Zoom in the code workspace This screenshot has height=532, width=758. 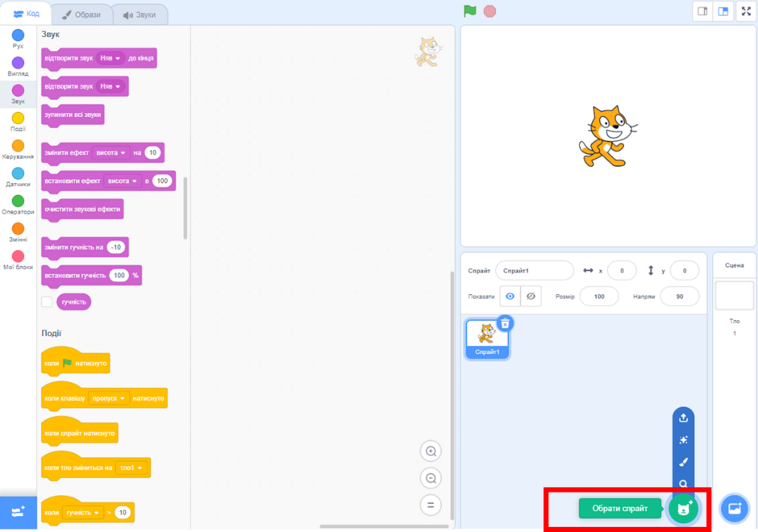(x=431, y=451)
